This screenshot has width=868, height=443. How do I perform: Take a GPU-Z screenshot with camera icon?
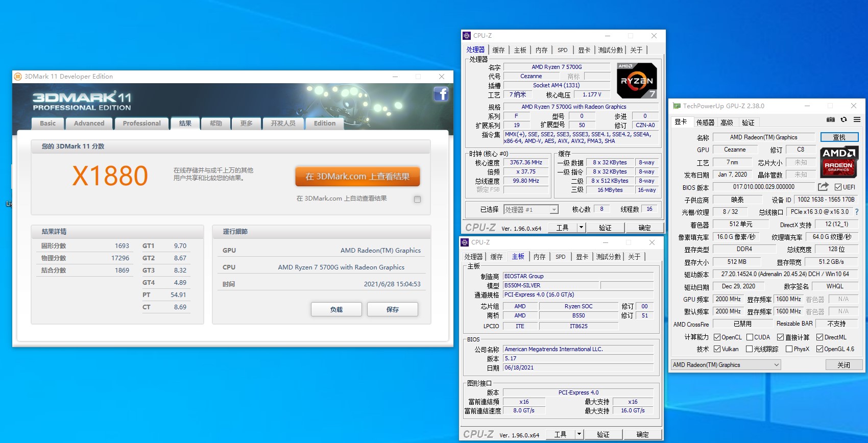coord(831,119)
